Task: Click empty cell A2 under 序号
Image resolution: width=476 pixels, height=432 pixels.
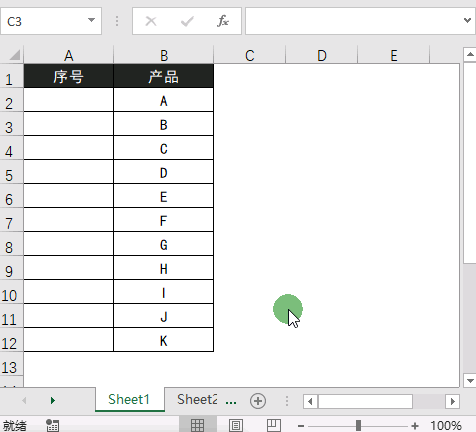Action: 69,100
